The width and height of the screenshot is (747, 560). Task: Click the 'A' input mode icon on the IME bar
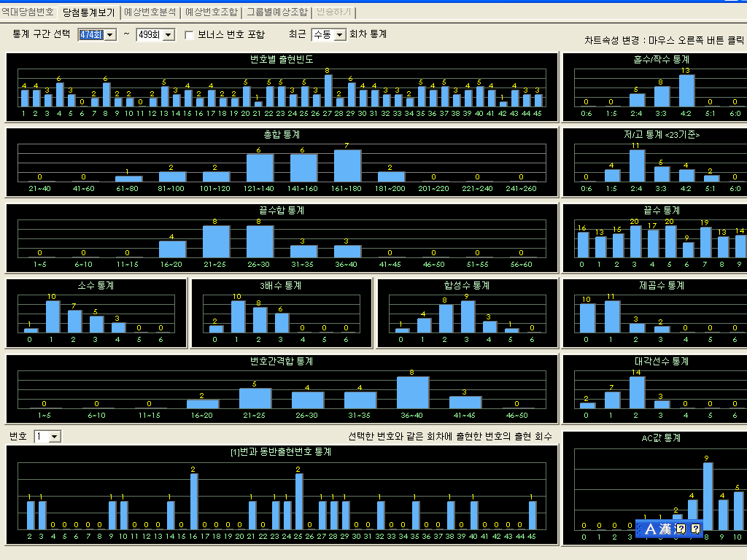click(651, 529)
